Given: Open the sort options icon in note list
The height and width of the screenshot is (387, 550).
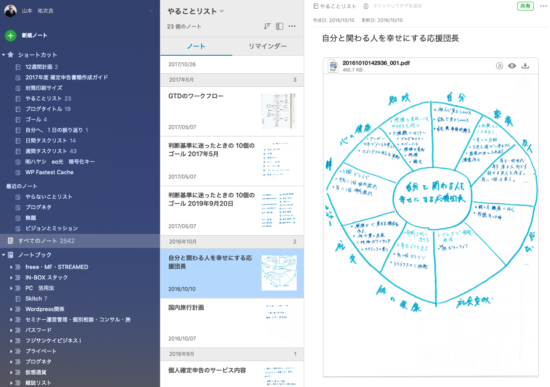Looking at the screenshot, I should coord(267,26).
